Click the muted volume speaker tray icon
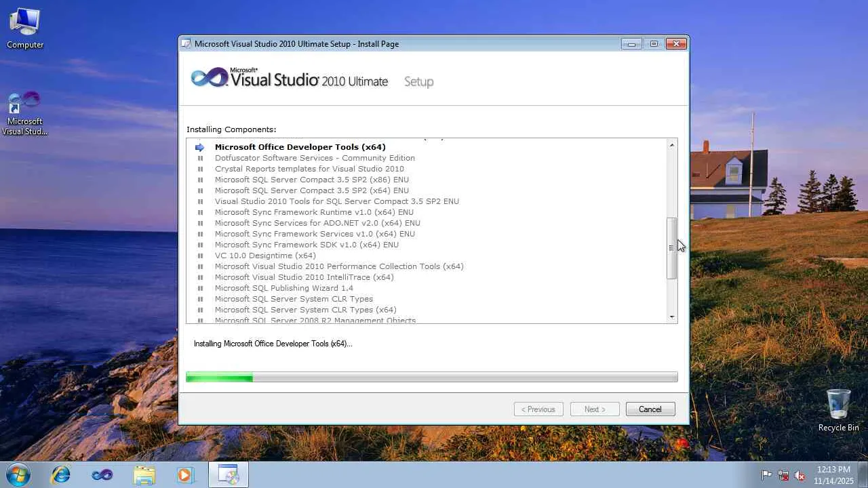 click(x=800, y=475)
